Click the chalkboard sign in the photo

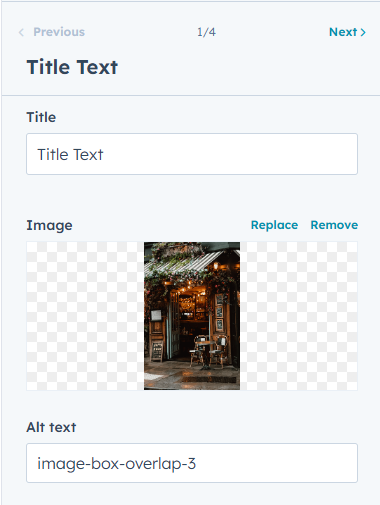pyautogui.click(x=157, y=351)
